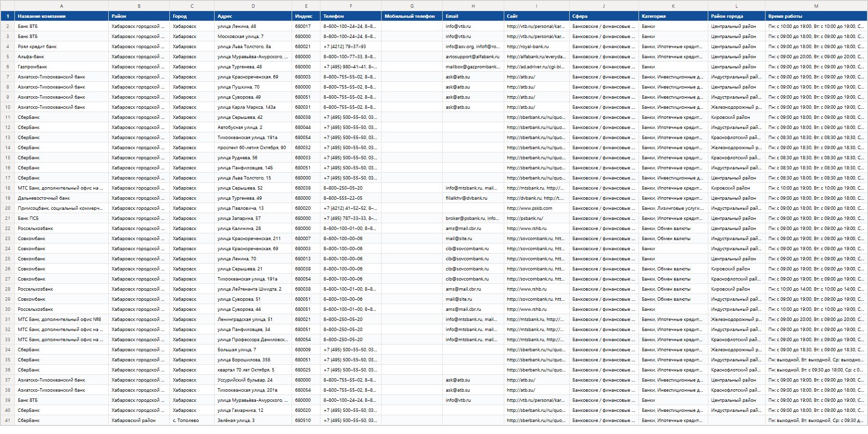The image size is (868, 434).
Task: Click phone cell '+7 (4212) 79–37–93'
Action: tap(351, 47)
